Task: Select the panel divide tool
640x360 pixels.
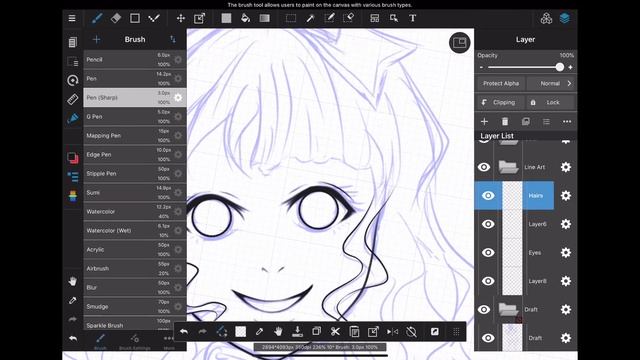Action: coord(374,18)
